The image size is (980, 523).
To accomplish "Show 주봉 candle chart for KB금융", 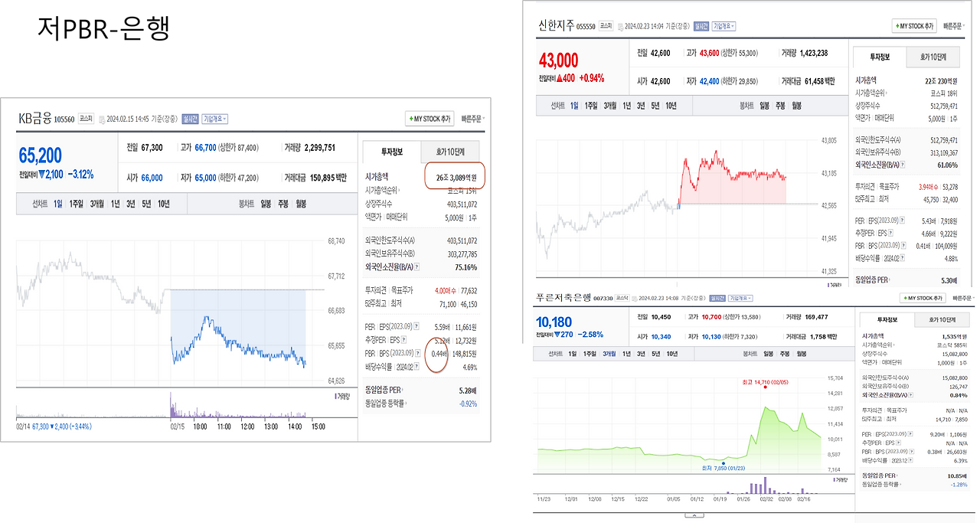I will 283,204.
